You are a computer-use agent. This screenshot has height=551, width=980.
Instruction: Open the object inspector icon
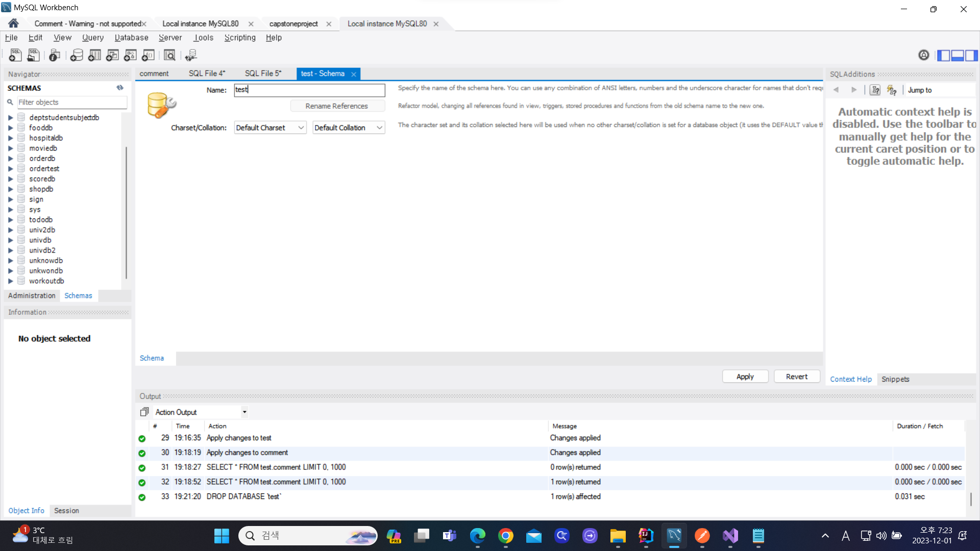pos(55,55)
